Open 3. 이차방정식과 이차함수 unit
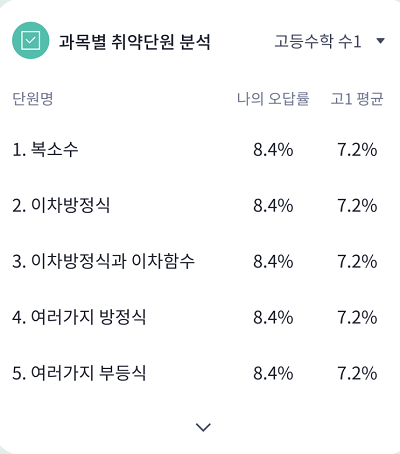400x454 pixels. click(x=103, y=261)
